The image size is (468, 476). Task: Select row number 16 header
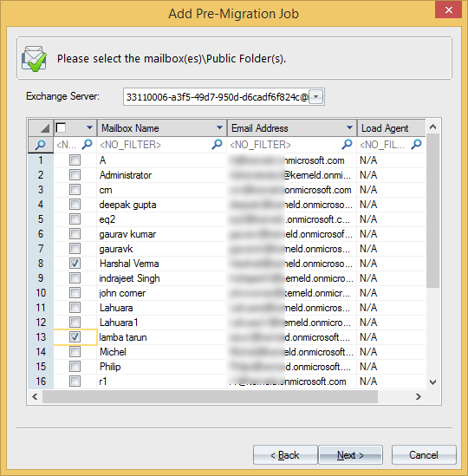point(41,381)
